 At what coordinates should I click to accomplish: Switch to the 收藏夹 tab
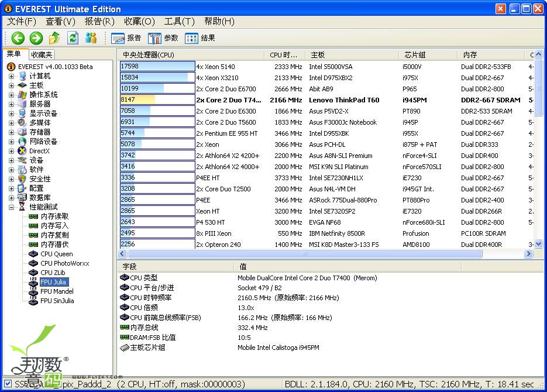pos(41,54)
